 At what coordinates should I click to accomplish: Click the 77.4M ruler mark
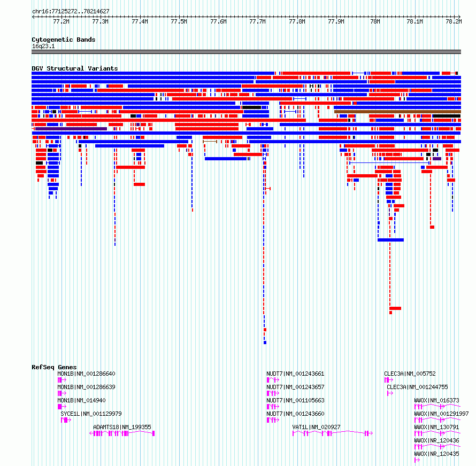pyautogui.click(x=140, y=21)
